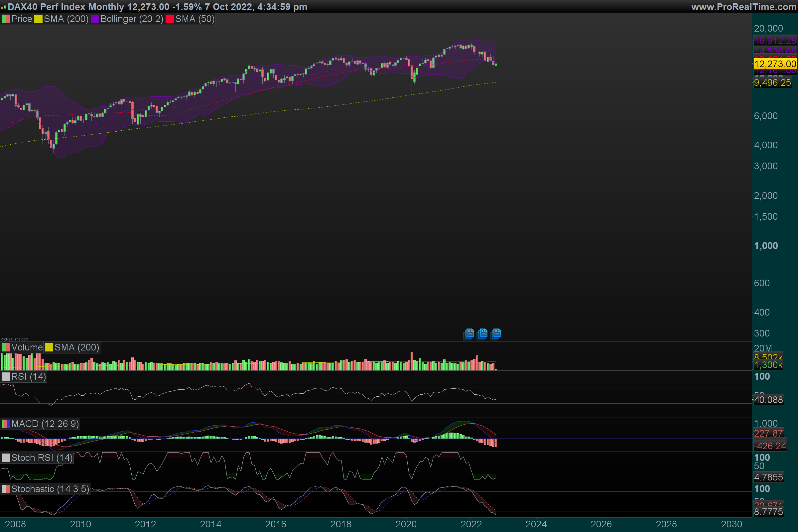
Task: Click the yellow SMA (200) price swatch
Action: [38, 19]
